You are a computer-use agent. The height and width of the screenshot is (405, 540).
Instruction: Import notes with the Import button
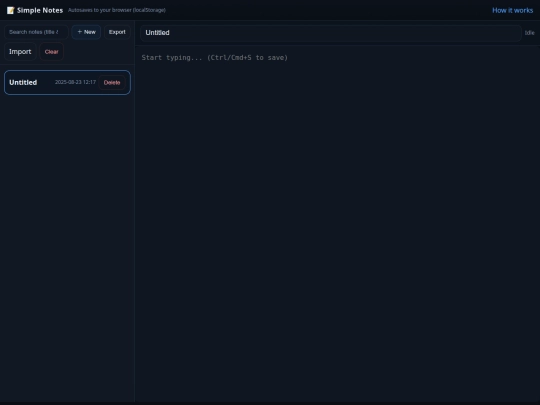click(x=20, y=52)
